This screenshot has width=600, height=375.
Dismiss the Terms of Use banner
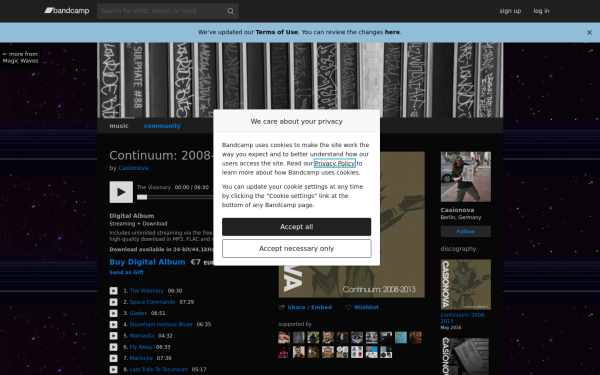589,33
